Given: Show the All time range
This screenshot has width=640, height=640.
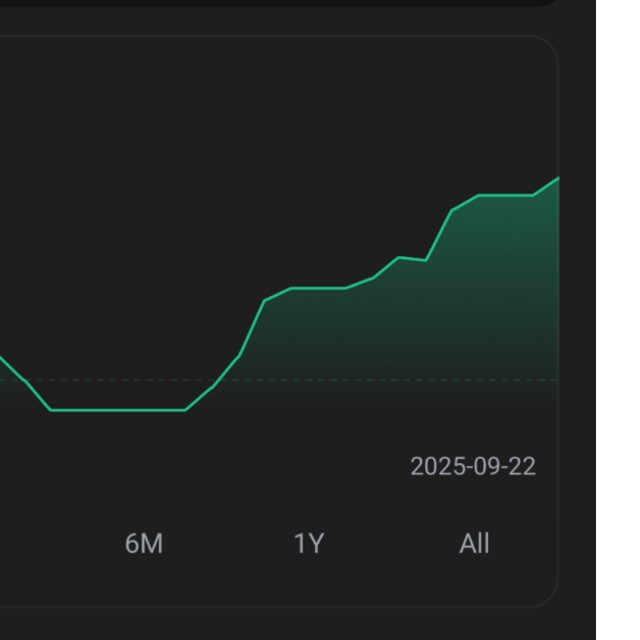Looking at the screenshot, I should click(474, 544).
